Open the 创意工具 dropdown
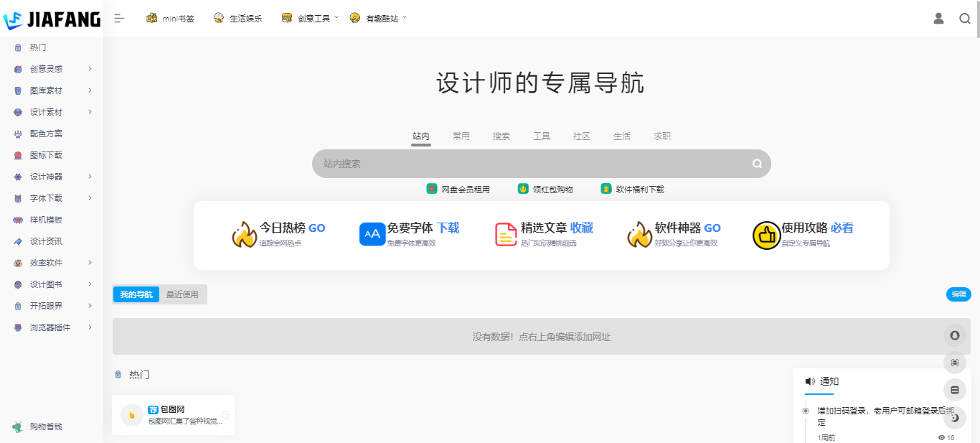The image size is (980, 443). pos(311,17)
